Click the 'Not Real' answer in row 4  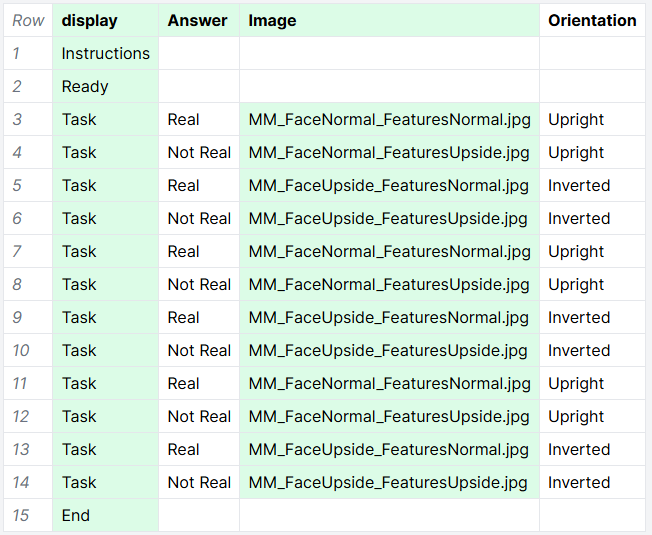[x=199, y=152]
